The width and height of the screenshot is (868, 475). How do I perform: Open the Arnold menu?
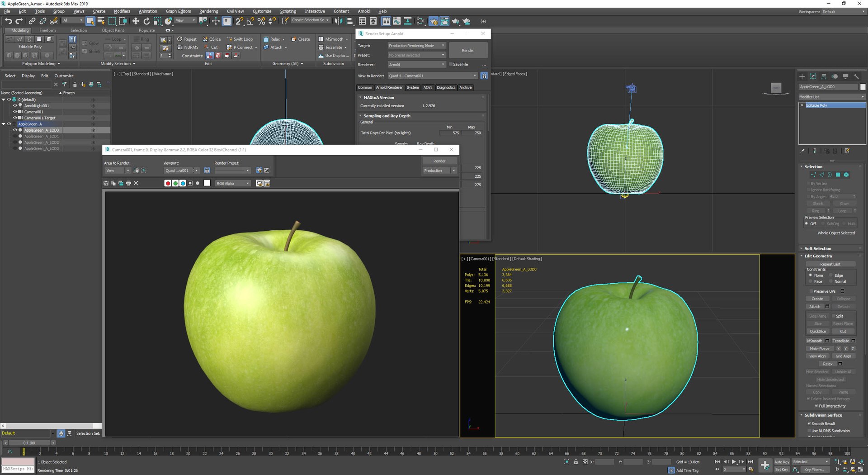coord(363,11)
